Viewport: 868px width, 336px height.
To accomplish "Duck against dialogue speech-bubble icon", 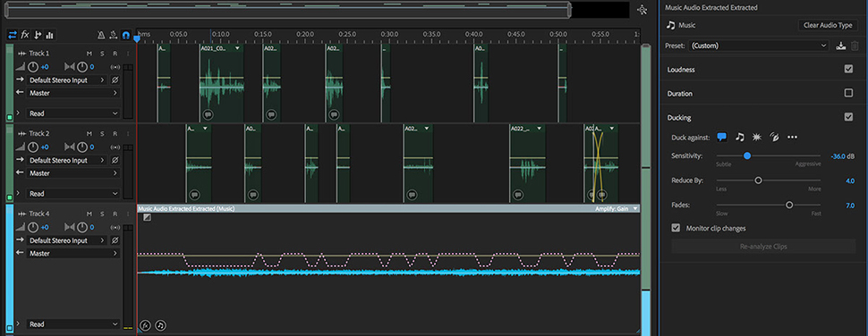I will click(x=722, y=137).
